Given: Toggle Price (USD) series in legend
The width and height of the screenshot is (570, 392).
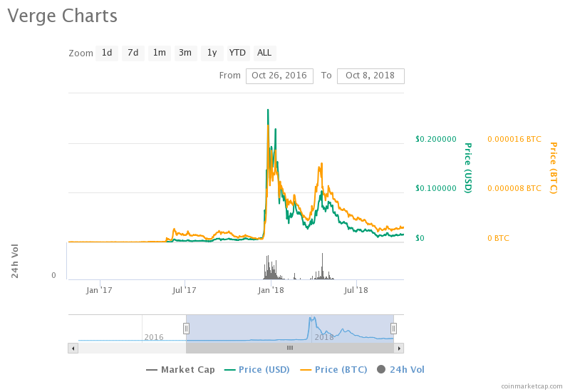Looking at the screenshot, I should click(x=257, y=369).
